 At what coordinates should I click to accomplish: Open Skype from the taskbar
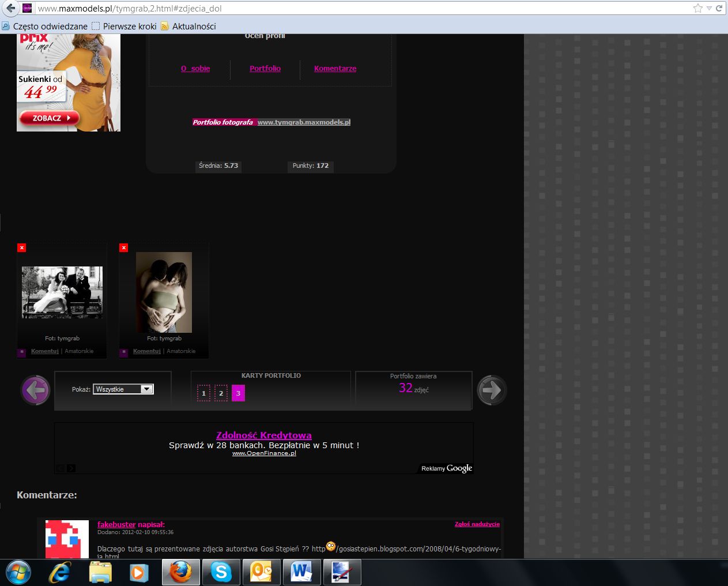click(x=221, y=573)
